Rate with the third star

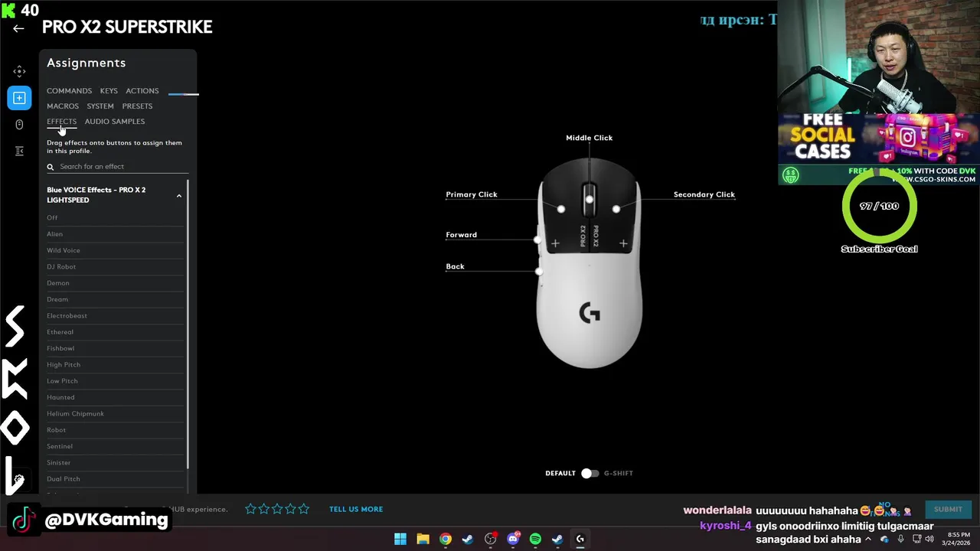277,509
